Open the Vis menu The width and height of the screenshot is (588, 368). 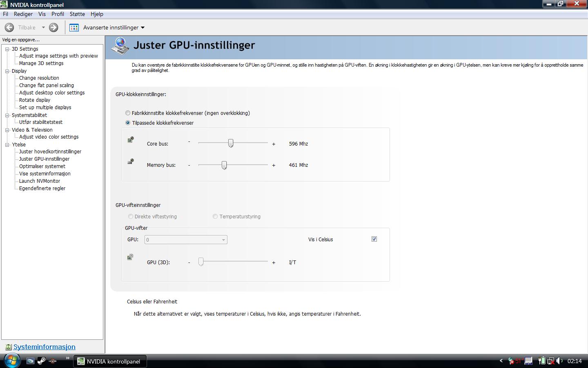(x=42, y=14)
